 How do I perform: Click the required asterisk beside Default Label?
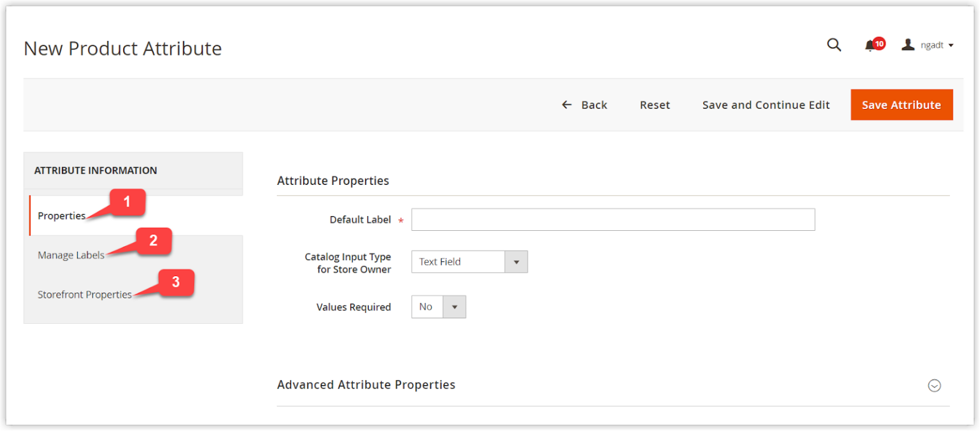tap(401, 220)
